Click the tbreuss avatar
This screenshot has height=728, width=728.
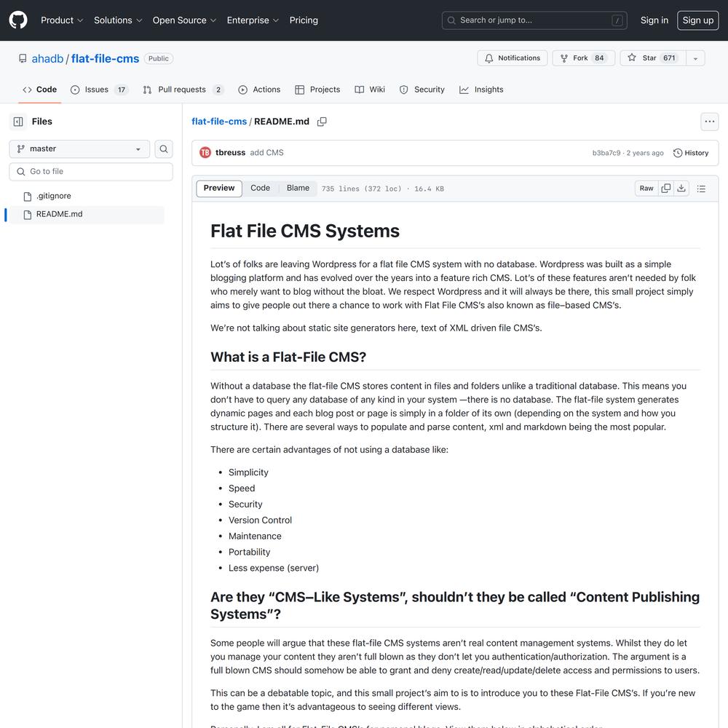point(205,153)
